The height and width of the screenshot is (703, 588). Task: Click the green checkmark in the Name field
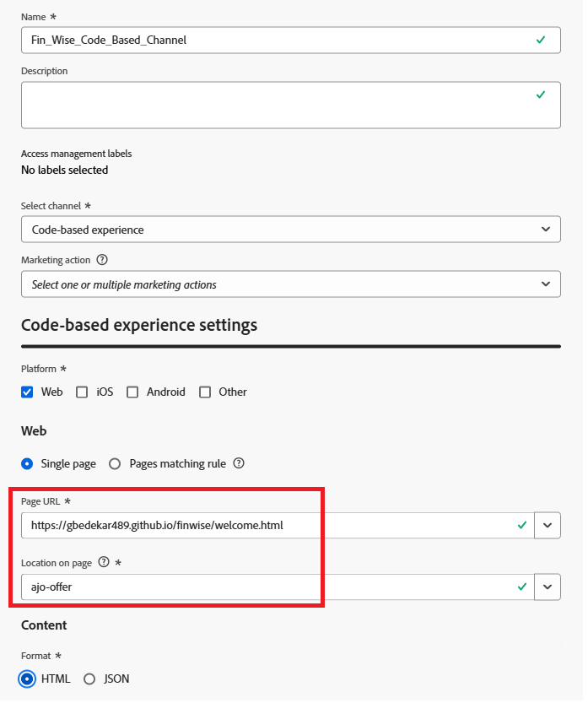click(x=540, y=40)
